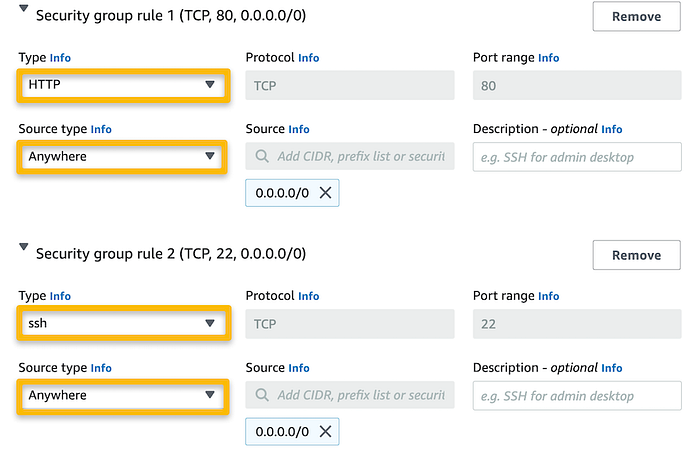Click Remove button for rule 1
Screen dimensions: 700x453
point(636,16)
